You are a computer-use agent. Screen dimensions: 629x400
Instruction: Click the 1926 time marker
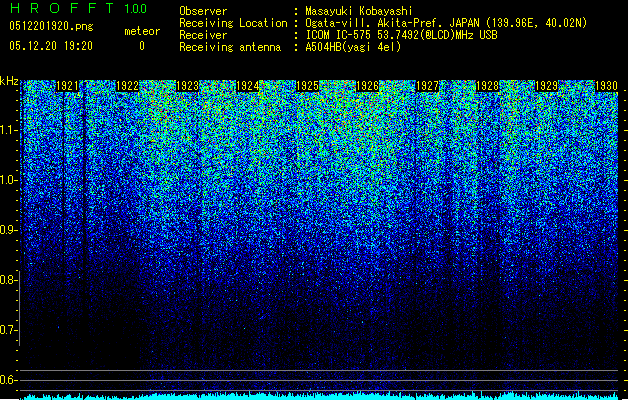367,86
